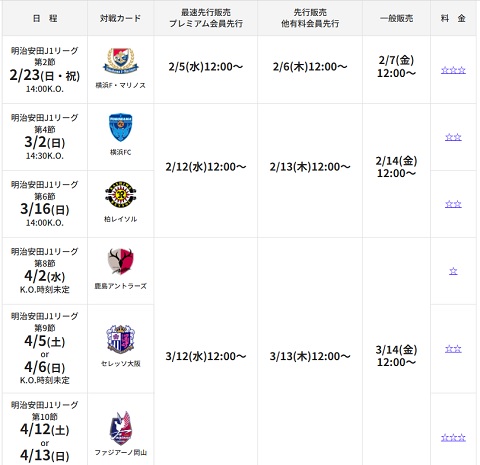The width and height of the screenshot is (480, 465).
Task: Open two-star price link for 3/2 match
Action: pos(453,137)
